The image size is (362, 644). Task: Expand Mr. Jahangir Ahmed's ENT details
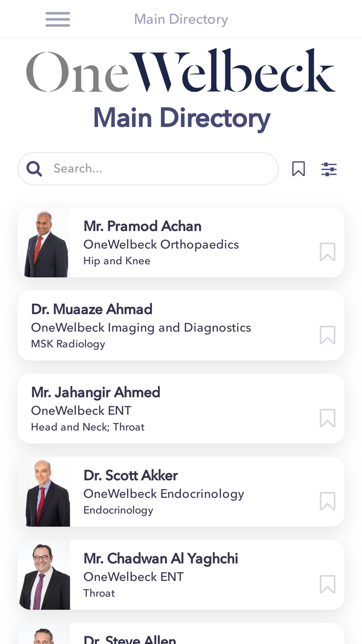[155, 408]
